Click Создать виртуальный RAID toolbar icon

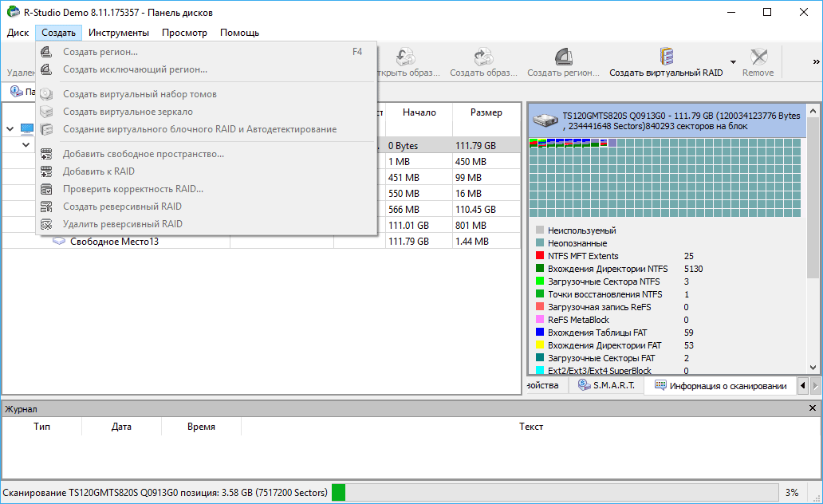click(x=666, y=57)
